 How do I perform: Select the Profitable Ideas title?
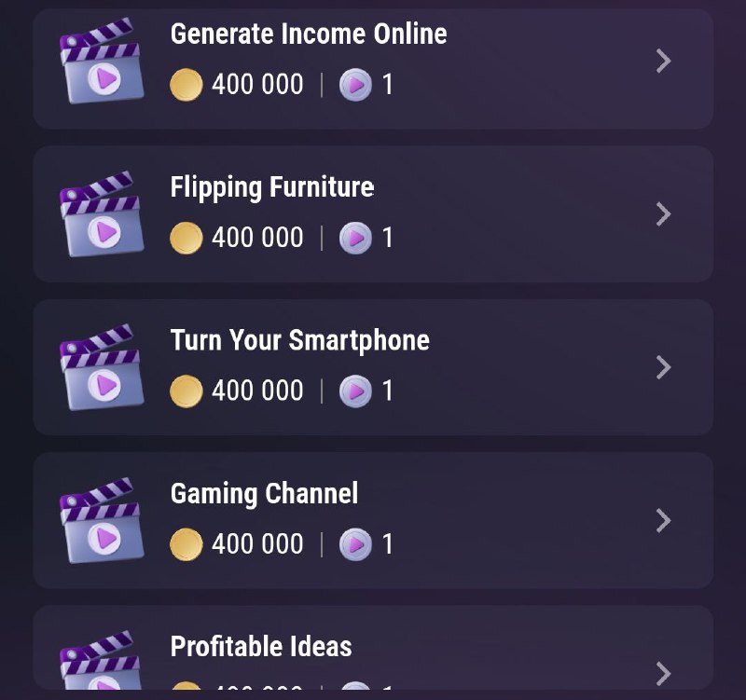click(261, 646)
